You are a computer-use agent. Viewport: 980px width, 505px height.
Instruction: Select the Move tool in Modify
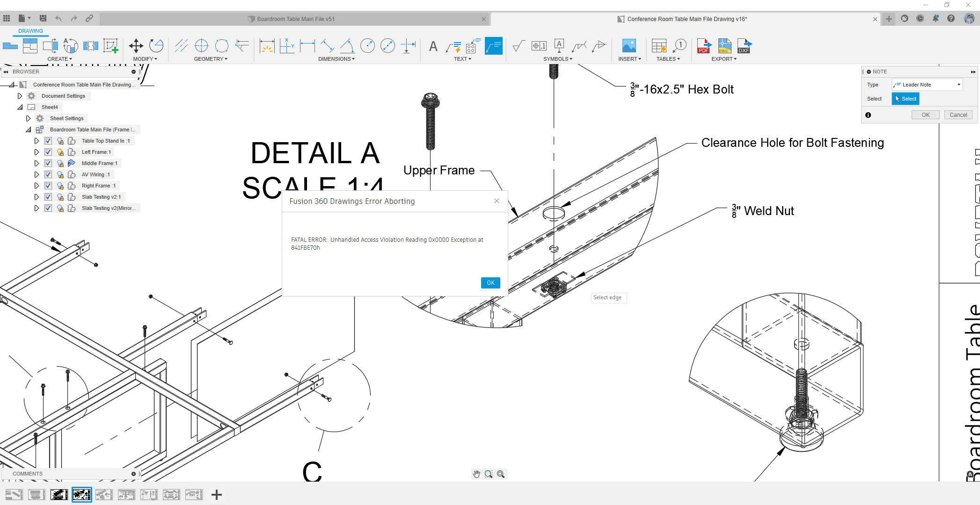136,46
